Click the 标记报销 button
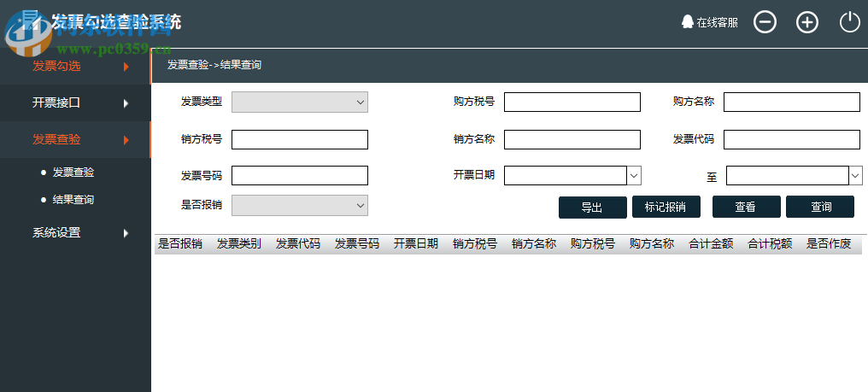This screenshot has height=392, width=868. coord(666,207)
